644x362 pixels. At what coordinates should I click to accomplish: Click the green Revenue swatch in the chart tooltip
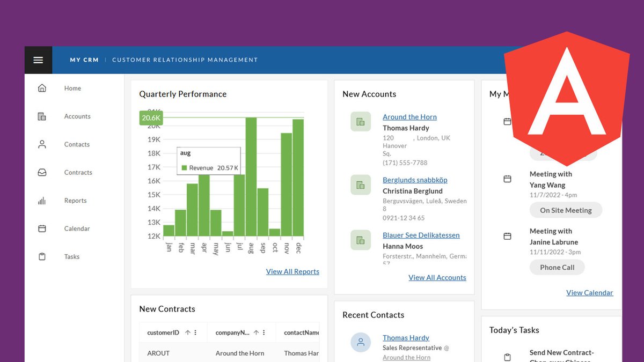(x=185, y=167)
